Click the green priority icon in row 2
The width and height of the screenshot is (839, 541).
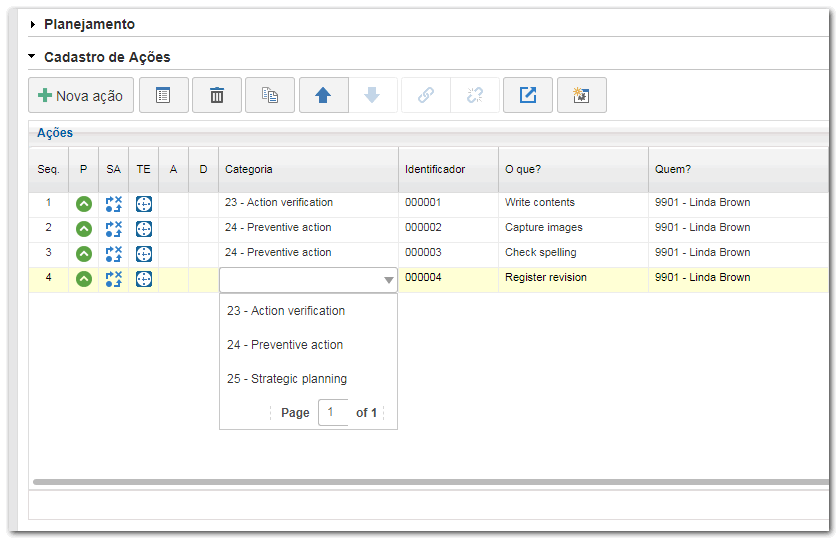pos(84,229)
